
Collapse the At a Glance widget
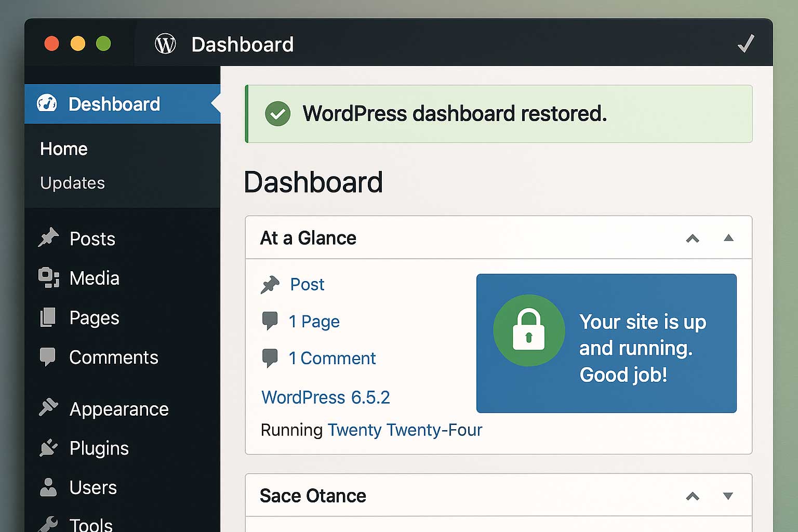coord(729,238)
